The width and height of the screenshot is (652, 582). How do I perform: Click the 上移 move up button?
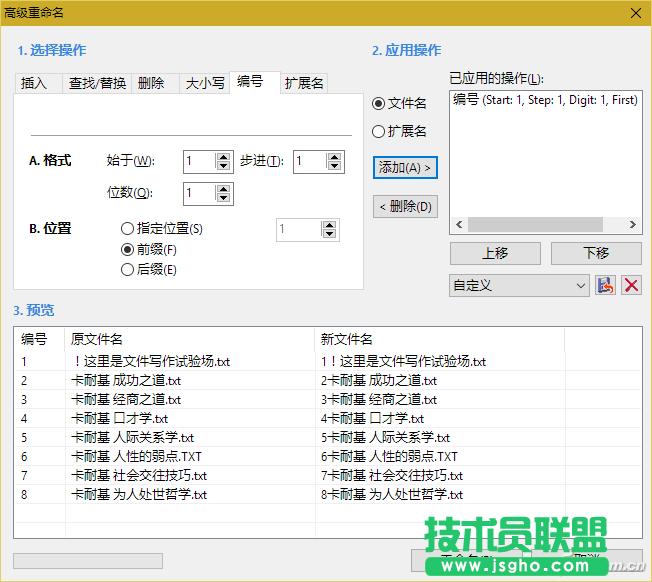coord(494,253)
